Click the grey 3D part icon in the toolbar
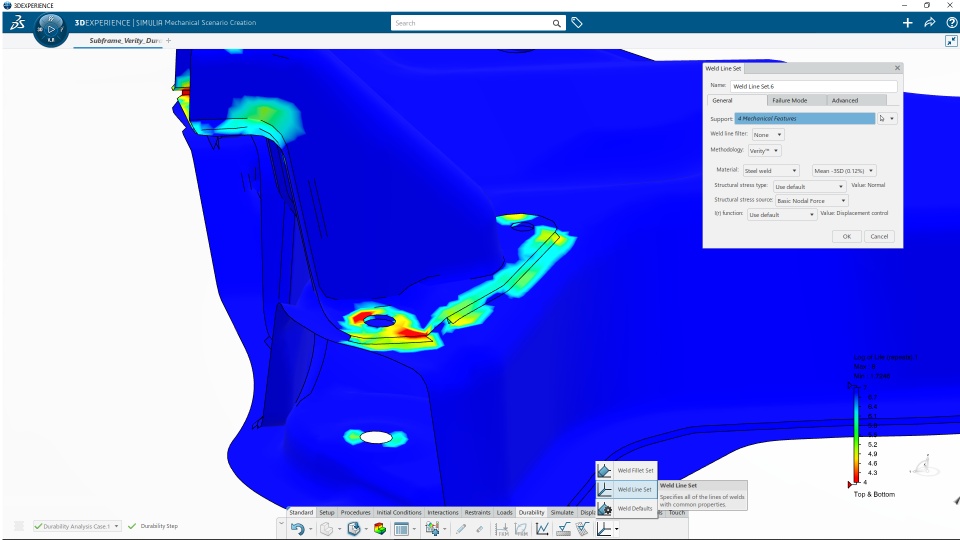 [x=326, y=529]
